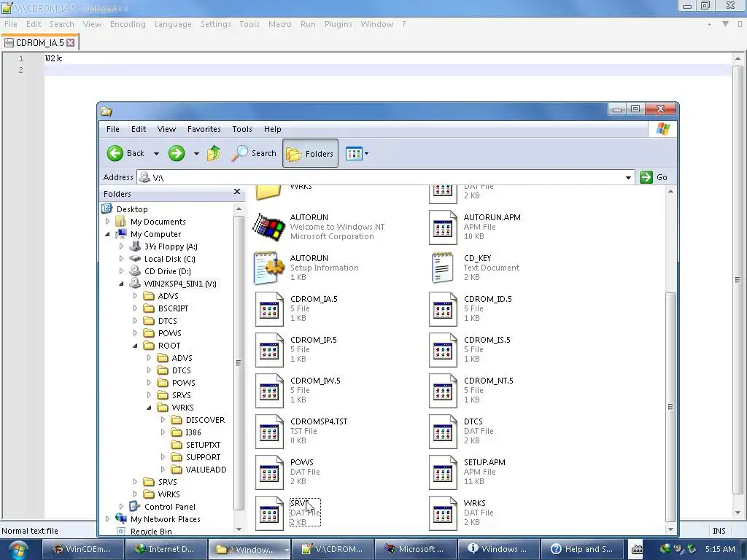This screenshot has width=747, height=560.
Task: Click the green Forward arrow button
Action: click(x=177, y=153)
